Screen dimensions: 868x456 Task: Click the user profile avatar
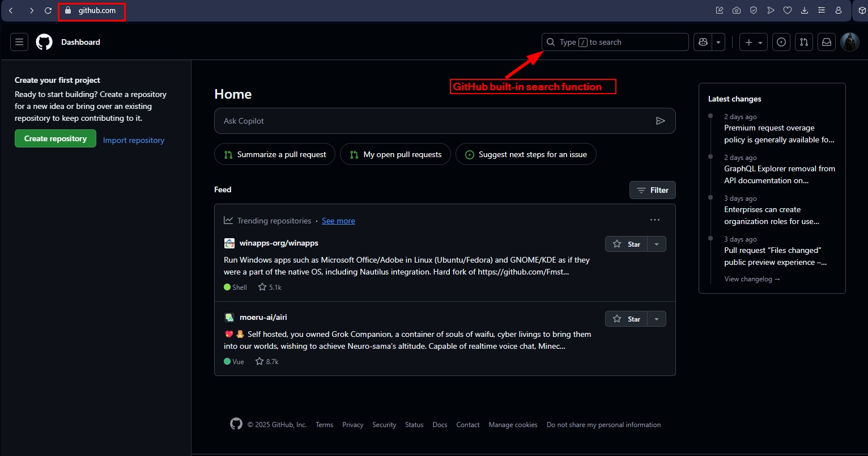[849, 42]
